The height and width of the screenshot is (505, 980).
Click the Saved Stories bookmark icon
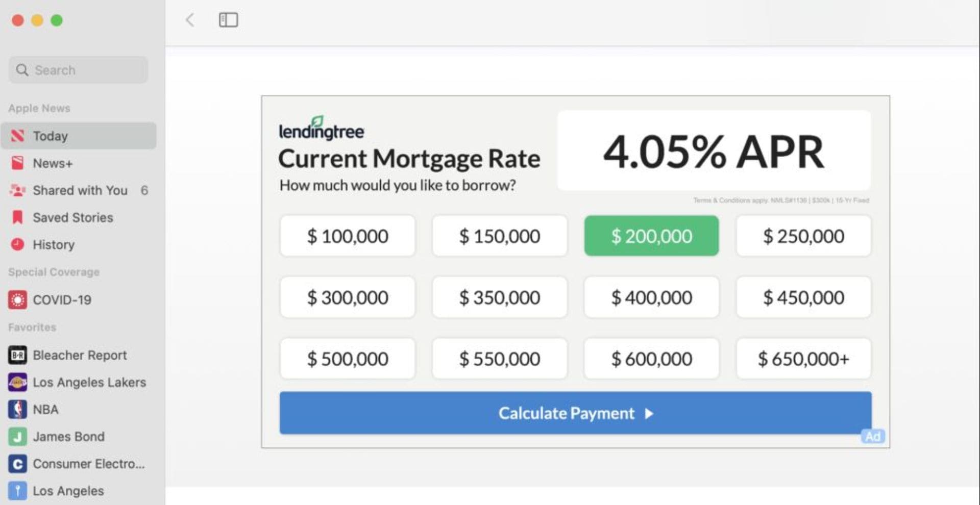18,217
